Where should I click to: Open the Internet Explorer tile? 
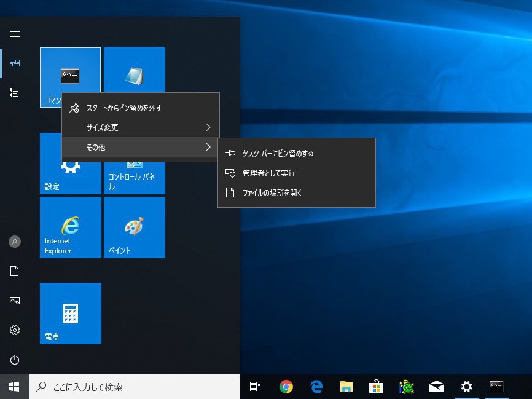coord(71,227)
